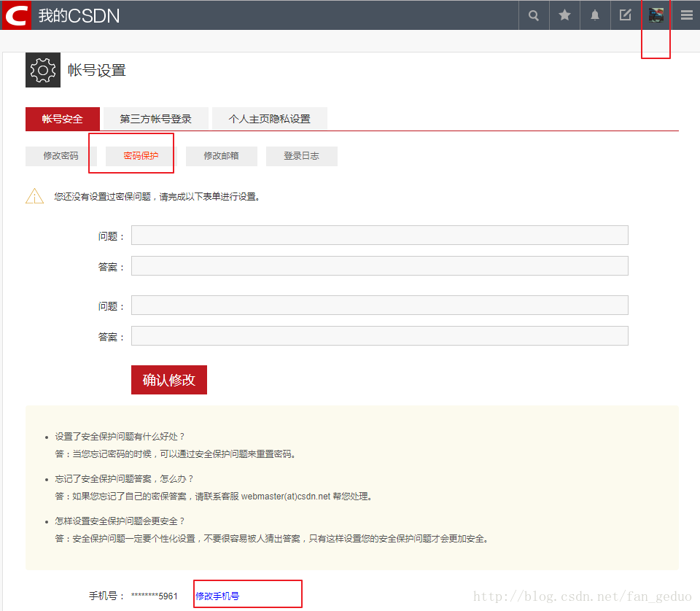
Task: Select the 帐号安全 tab
Action: coord(63,119)
